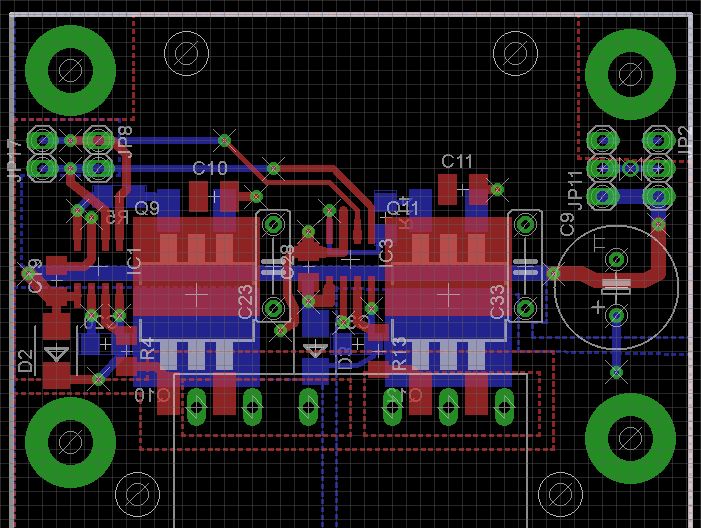Click the D2 diode symbol
Screen dimensions: 701x528
pos(56,353)
